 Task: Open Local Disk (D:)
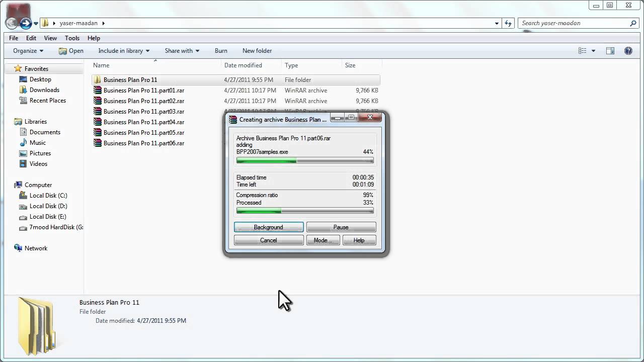[x=48, y=206]
